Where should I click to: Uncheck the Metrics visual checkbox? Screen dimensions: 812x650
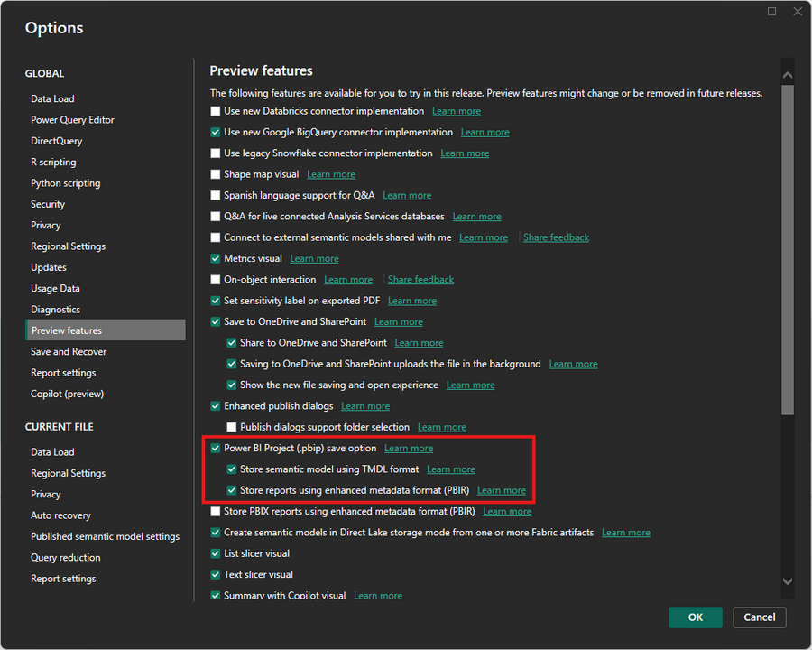pyautogui.click(x=216, y=259)
